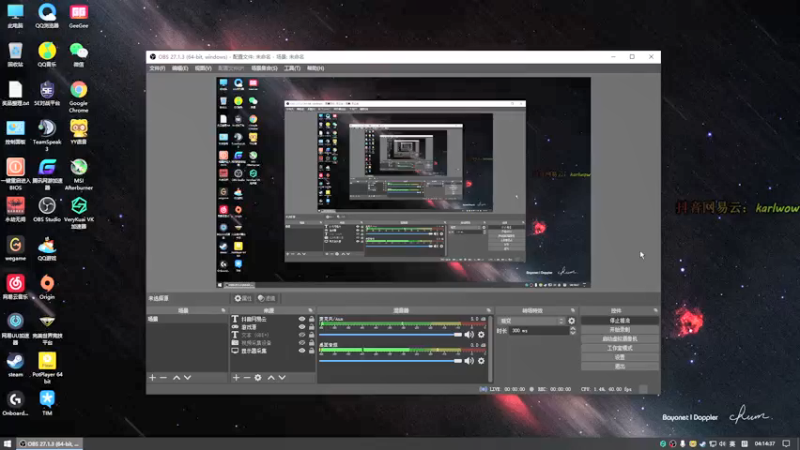Open Google Chrome desktop shortcut

[x=78, y=97]
